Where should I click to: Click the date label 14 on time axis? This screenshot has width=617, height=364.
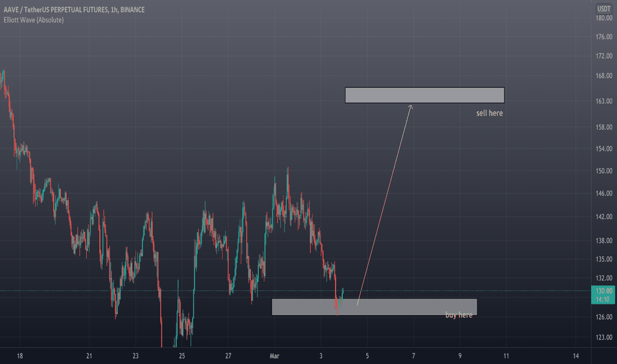point(576,356)
